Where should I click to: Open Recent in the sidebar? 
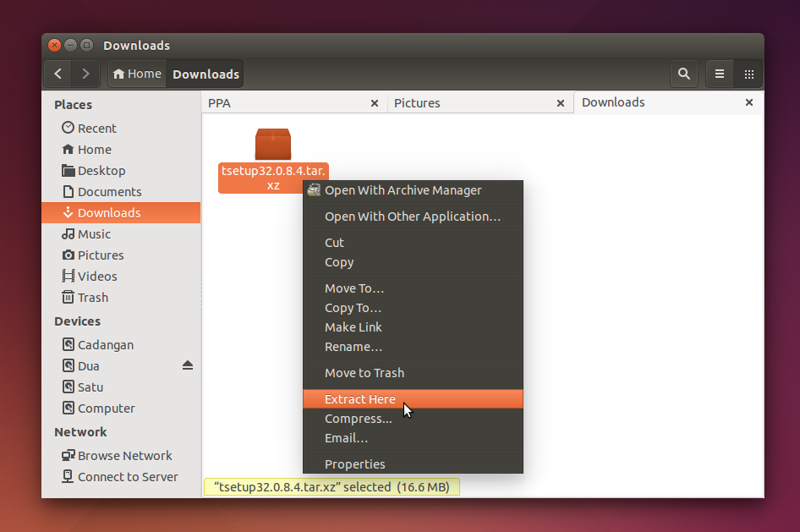coord(121,128)
